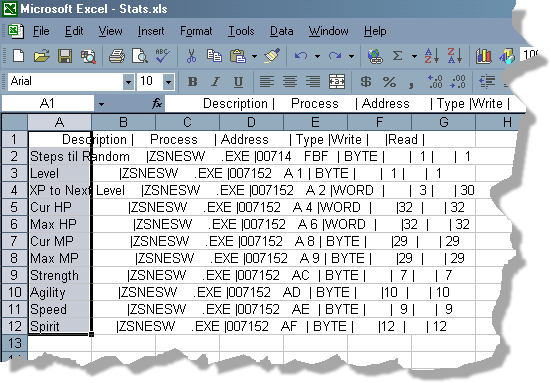The height and width of the screenshot is (383, 551).
Task: Expand the Name Box dropdown arrow
Action: [x=101, y=104]
